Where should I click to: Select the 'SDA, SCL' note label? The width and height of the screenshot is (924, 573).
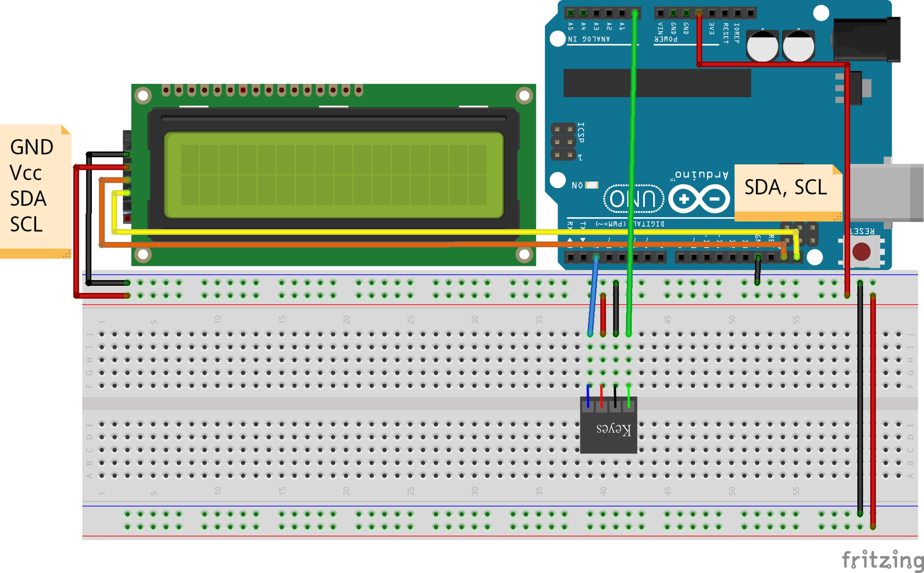[785, 188]
